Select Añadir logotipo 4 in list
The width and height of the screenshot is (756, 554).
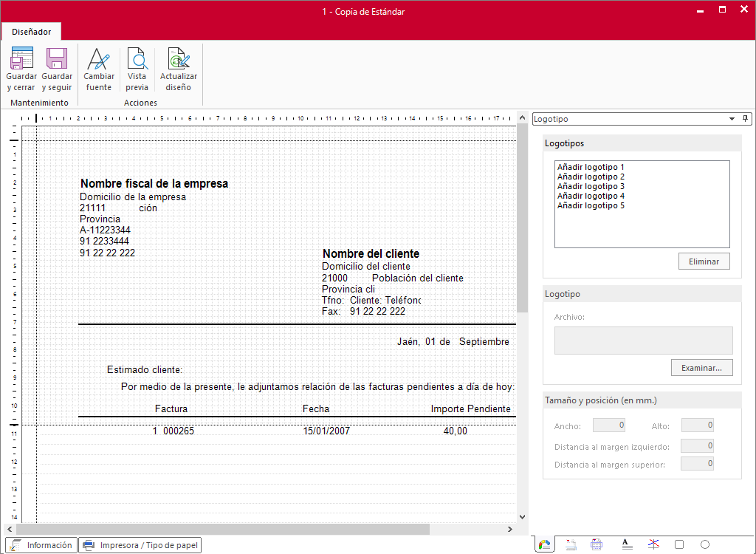click(591, 196)
